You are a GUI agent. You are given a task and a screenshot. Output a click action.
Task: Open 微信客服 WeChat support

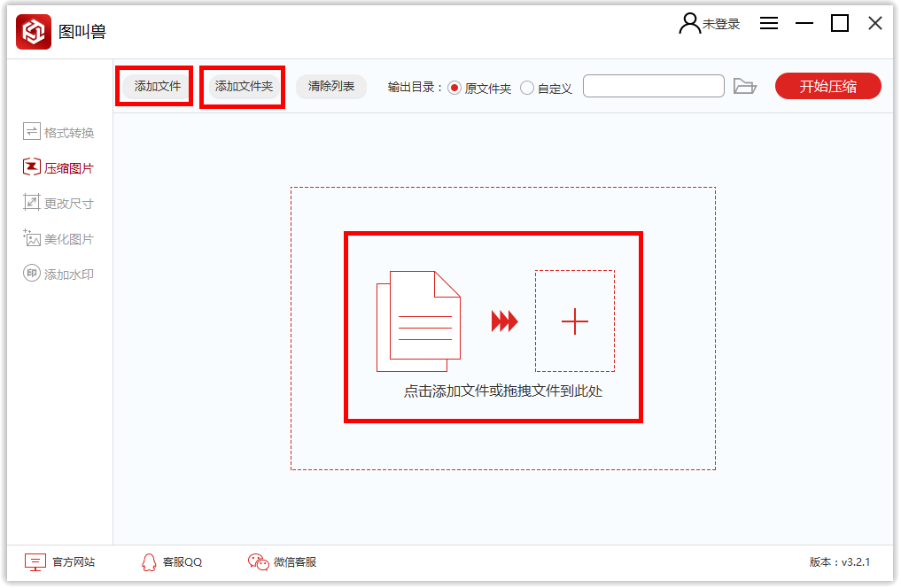point(282,561)
